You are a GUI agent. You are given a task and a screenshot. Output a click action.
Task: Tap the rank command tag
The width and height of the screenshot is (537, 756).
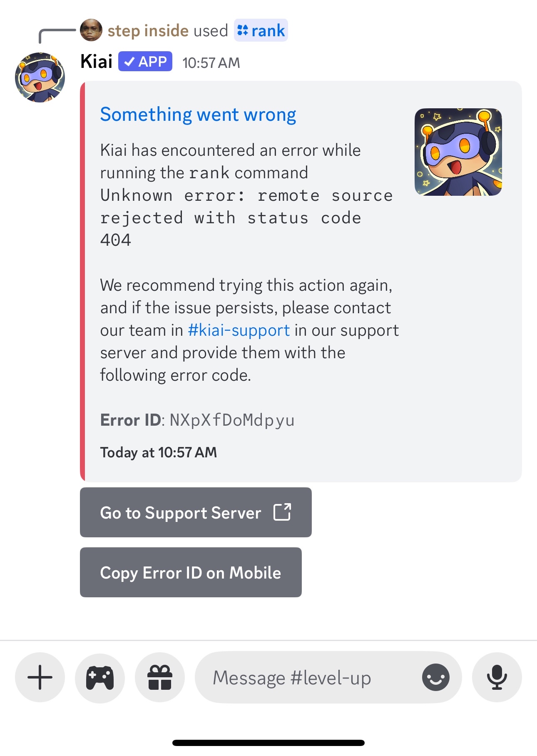point(261,30)
